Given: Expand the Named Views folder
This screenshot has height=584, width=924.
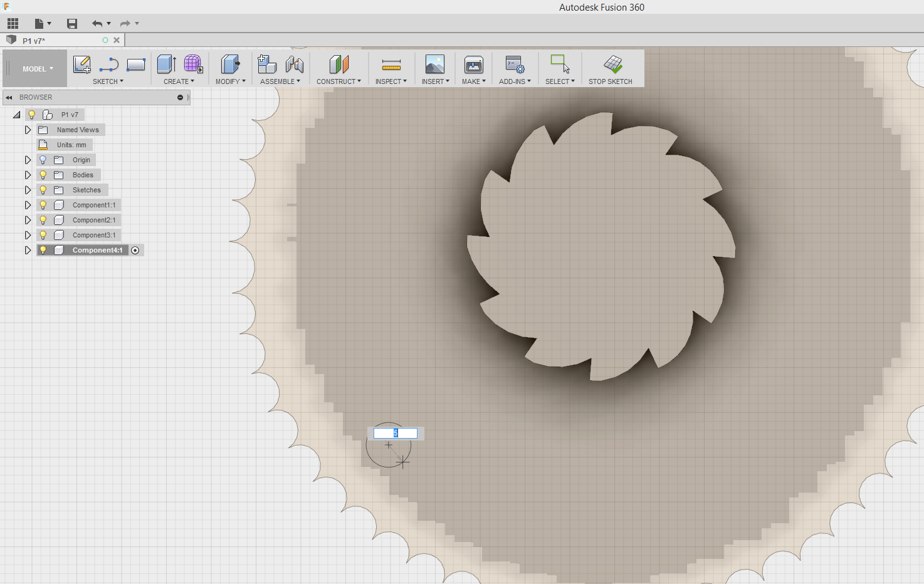Looking at the screenshot, I should coord(28,130).
